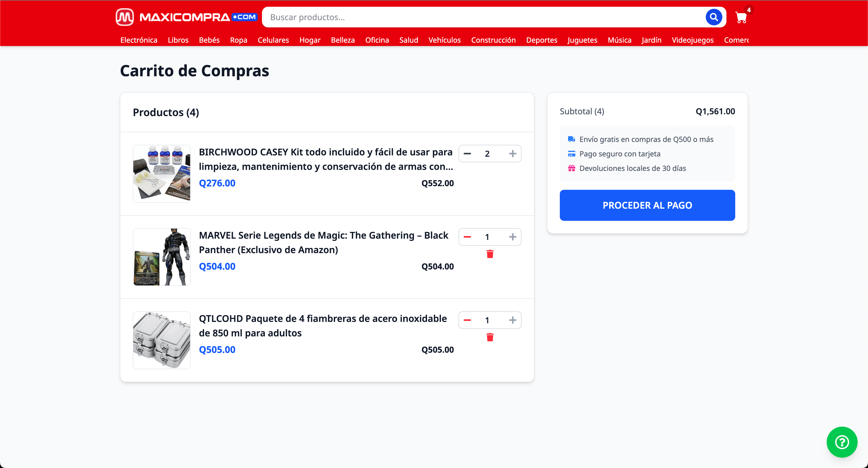Open the Hogar category
868x468 pixels.
310,40
